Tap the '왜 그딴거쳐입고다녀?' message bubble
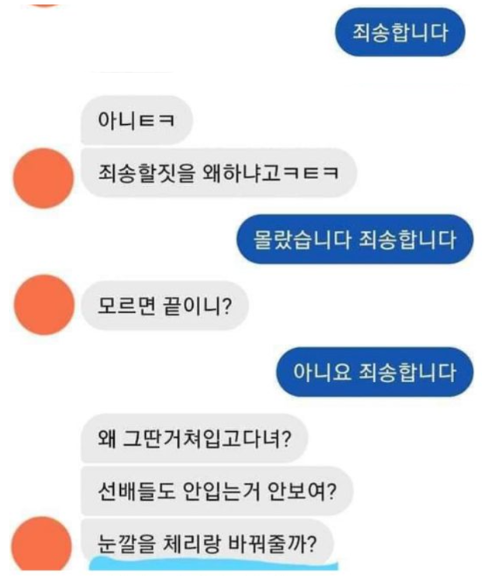Image resolution: width=487 pixels, height=578 pixels. point(194,439)
